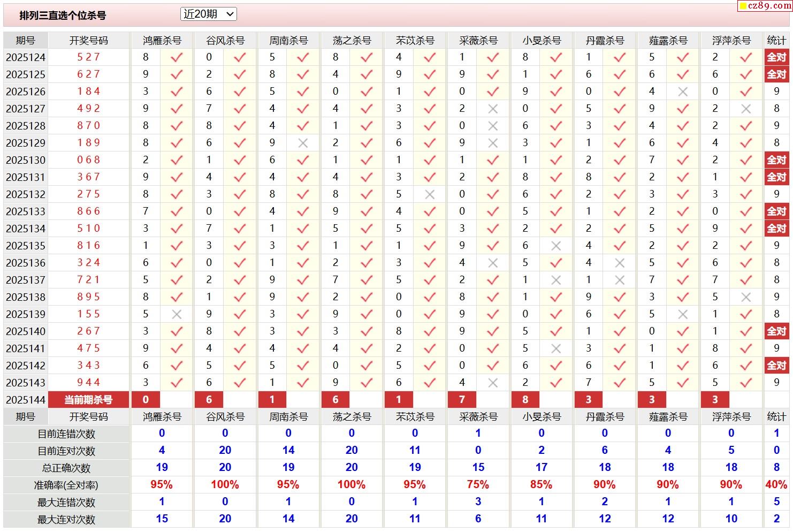Click the 统计 top column header

pos(776,41)
